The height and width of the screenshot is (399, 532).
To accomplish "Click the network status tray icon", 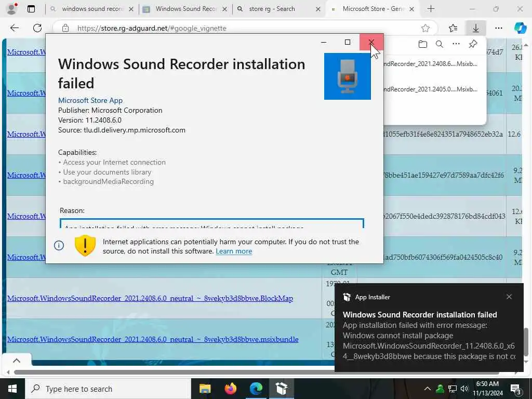I will pyautogui.click(x=452, y=389).
